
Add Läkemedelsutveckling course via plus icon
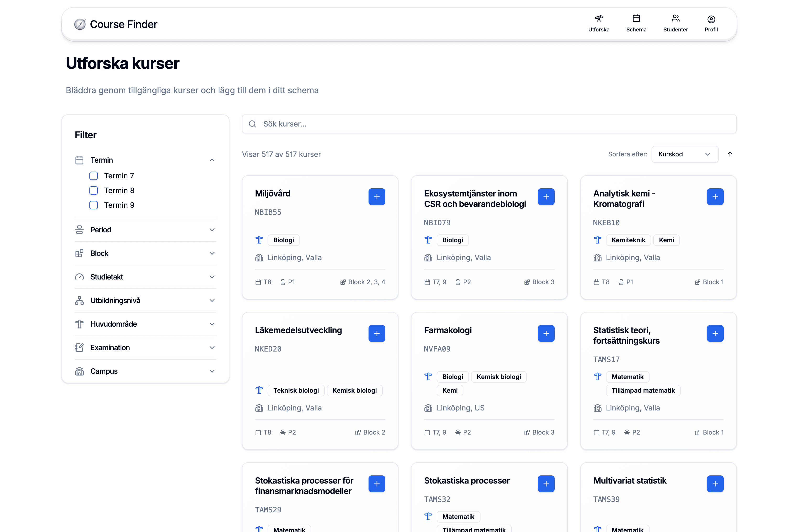[x=376, y=333]
